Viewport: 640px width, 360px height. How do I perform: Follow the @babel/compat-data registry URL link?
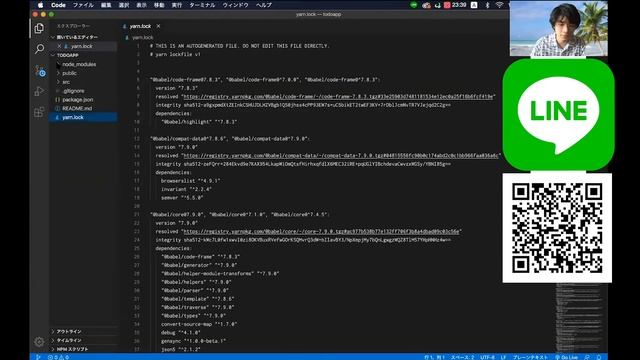(341, 156)
